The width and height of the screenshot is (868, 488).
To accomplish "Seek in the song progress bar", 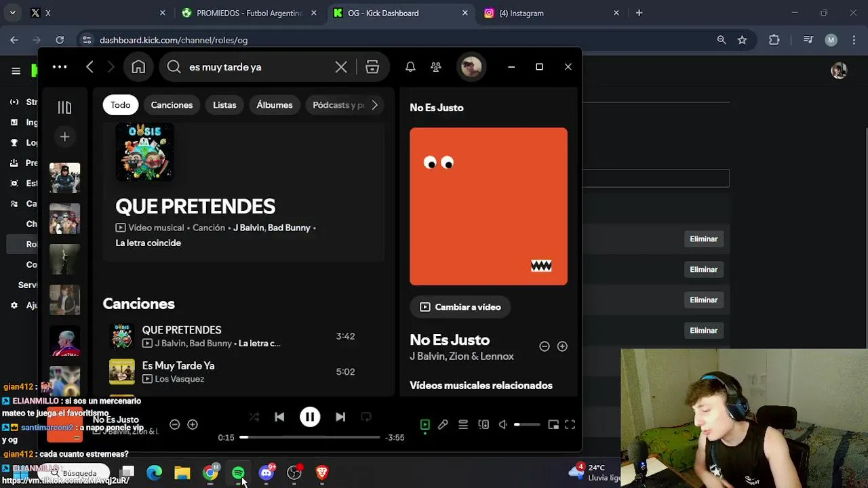I will click(310, 437).
